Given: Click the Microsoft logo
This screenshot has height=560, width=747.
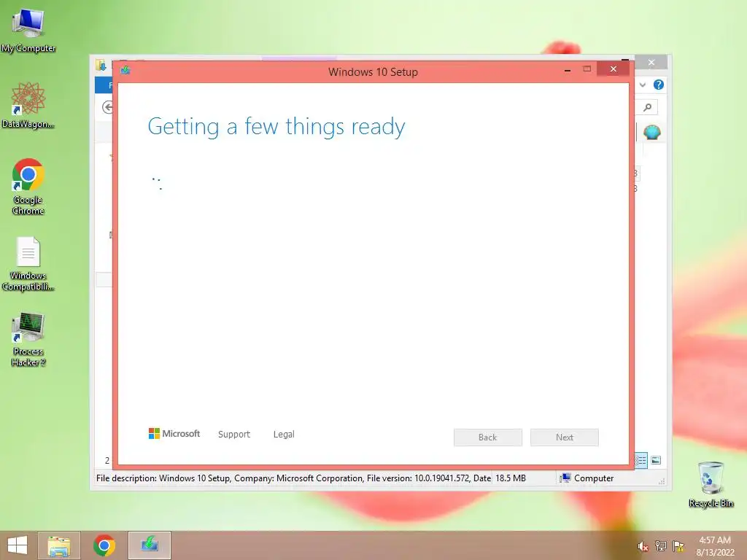Looking at the screenshot, I should [x=174, y=433].
